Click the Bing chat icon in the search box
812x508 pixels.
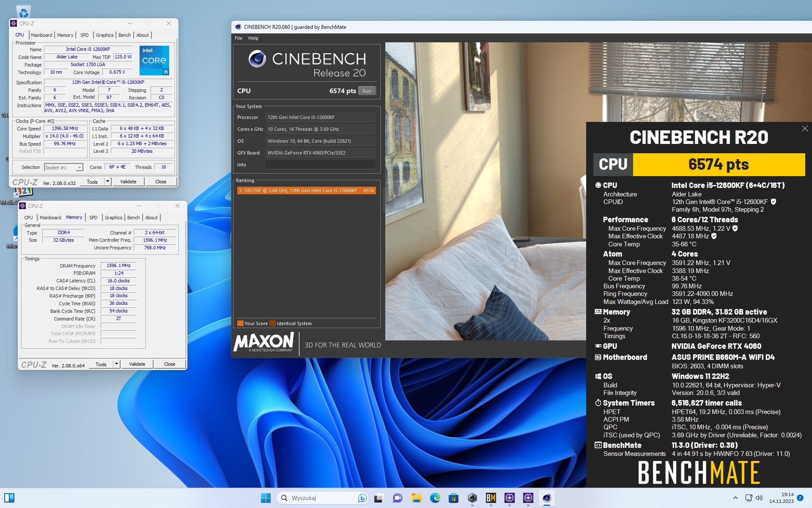pyautogui.click(x=362, y=498)
